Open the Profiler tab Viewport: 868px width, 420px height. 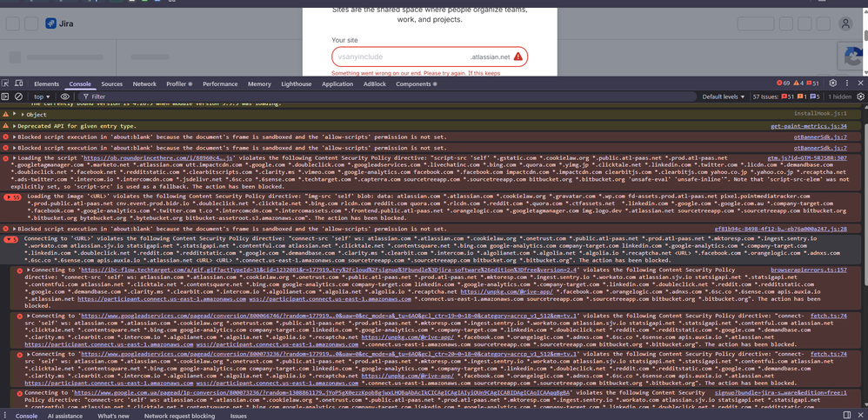179,84
